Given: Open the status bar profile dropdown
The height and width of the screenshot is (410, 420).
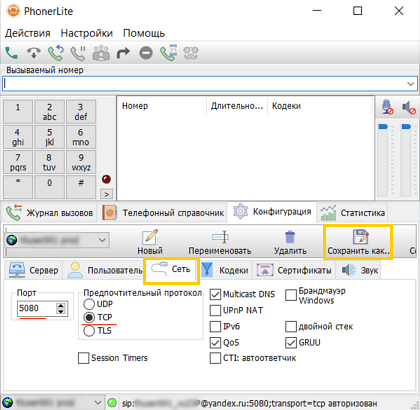Looking at the screenshot, I should (52, 403).
